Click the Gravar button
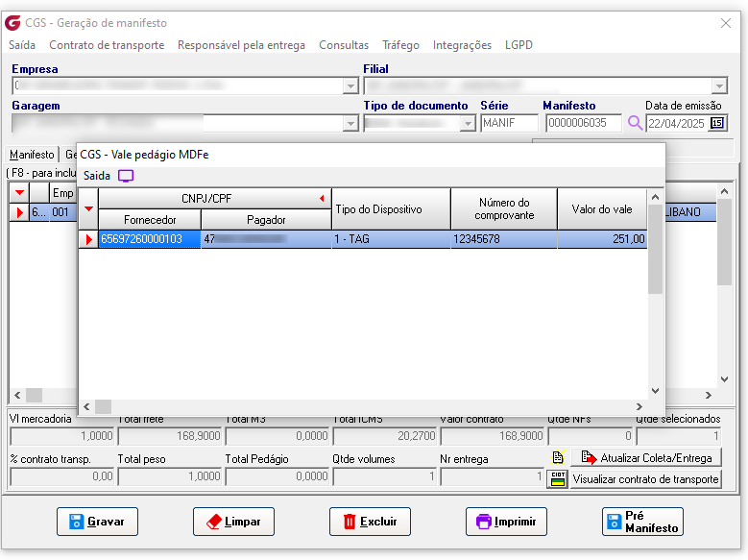The height and width of the screenshot is (560, 748). point(97,522)
